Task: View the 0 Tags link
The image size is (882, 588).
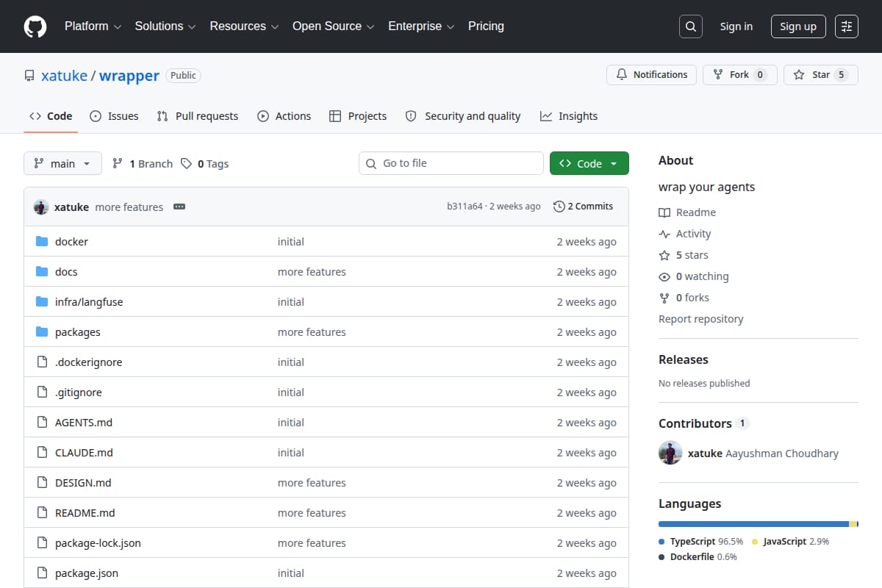Action: tap(205, 164)
